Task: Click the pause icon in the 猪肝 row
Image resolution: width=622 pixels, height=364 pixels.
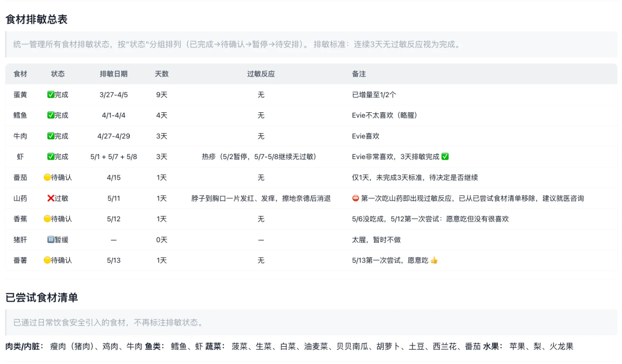Action: pyautogui.click(x=50, y=240)
